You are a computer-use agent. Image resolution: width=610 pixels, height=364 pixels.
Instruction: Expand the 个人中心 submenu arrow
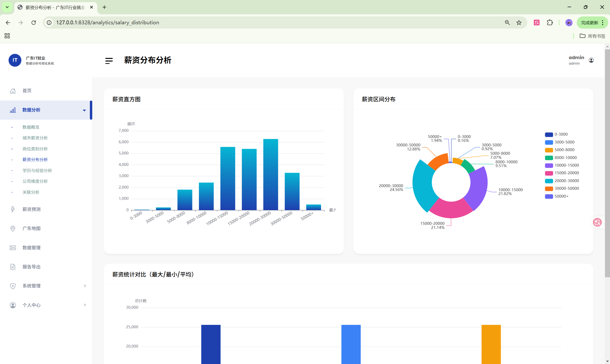[x=85, y=305]
